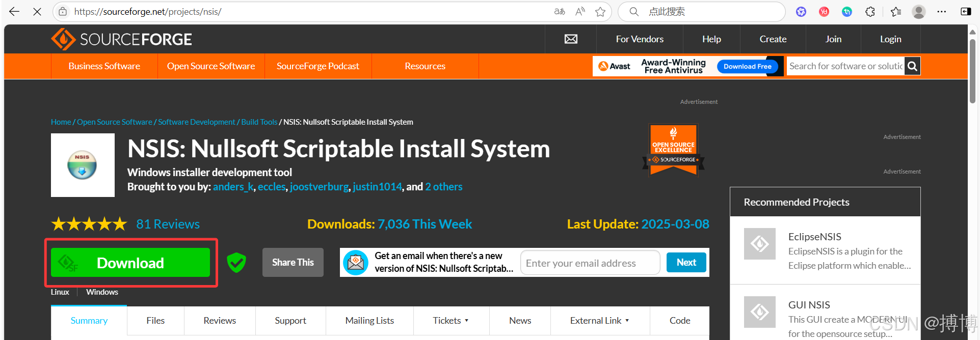Open the Home breadcrumb link
980x340 pixels.
coord(61,122)
